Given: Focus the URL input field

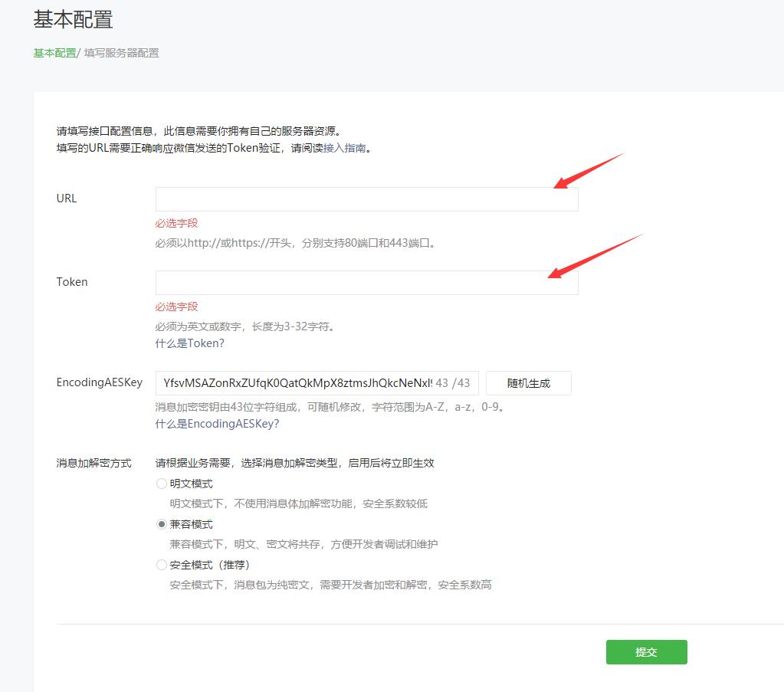Looking at the screenshot, I should tap(366, 199).
